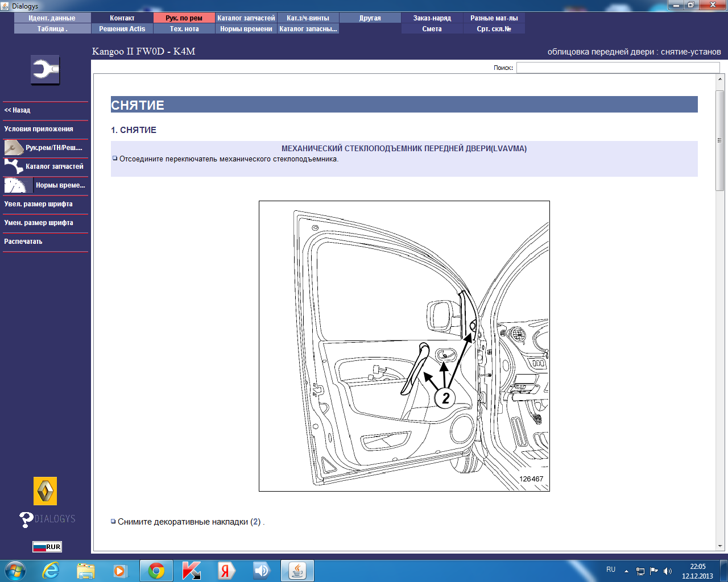Click scrollbar down arrow
This screenshot has height=582, width=728.
point(719,546)
